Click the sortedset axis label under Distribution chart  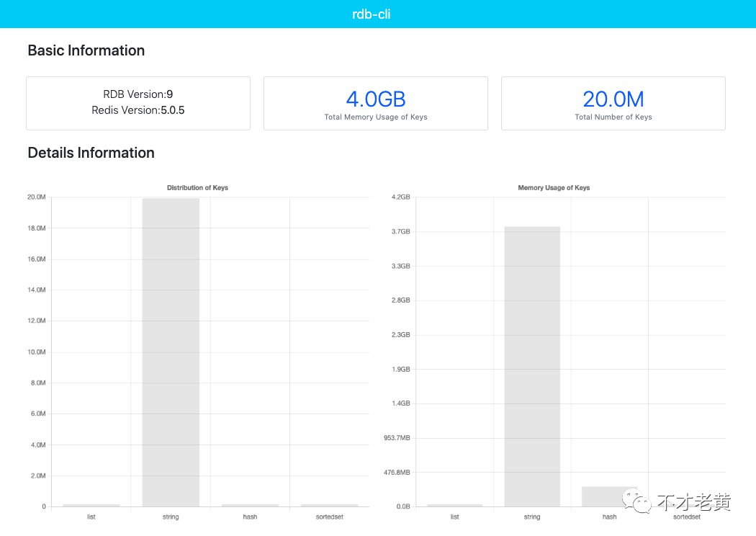[330, 517]
